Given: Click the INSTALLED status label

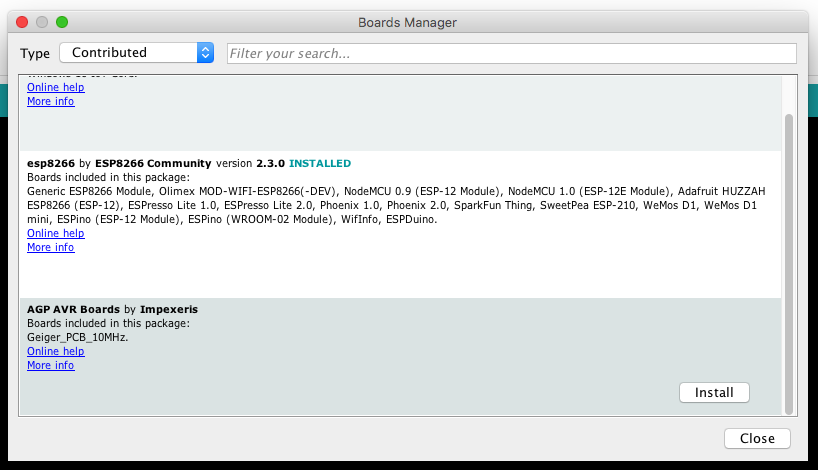Looking at the screenshot, I should [x=320, y=163].
